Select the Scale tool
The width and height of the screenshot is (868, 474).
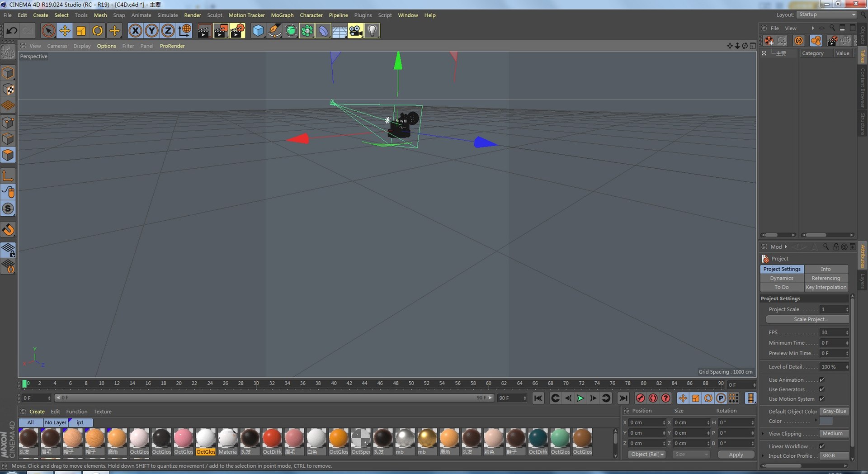click(x=81, y=31)
